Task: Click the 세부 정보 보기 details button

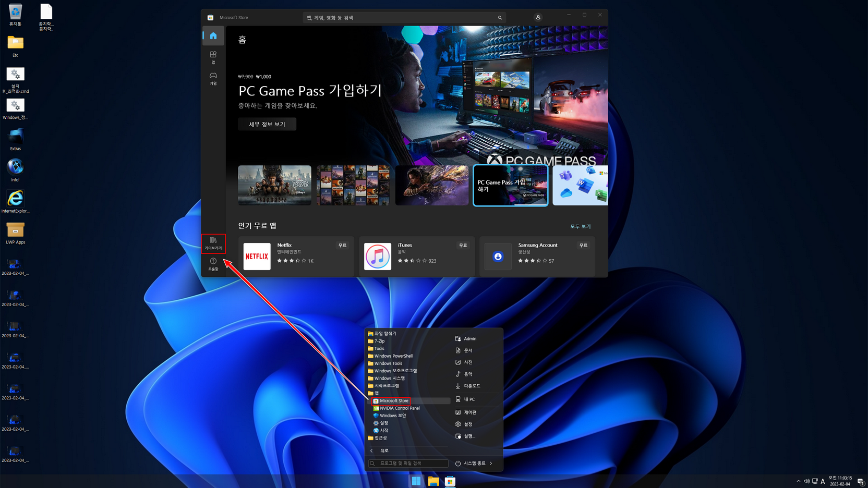Action: pos(267,124)
